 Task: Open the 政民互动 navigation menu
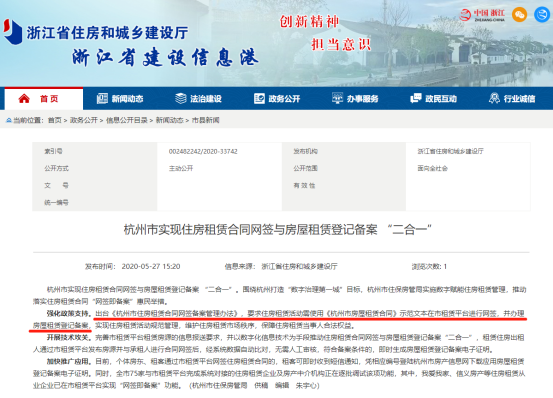434,99
